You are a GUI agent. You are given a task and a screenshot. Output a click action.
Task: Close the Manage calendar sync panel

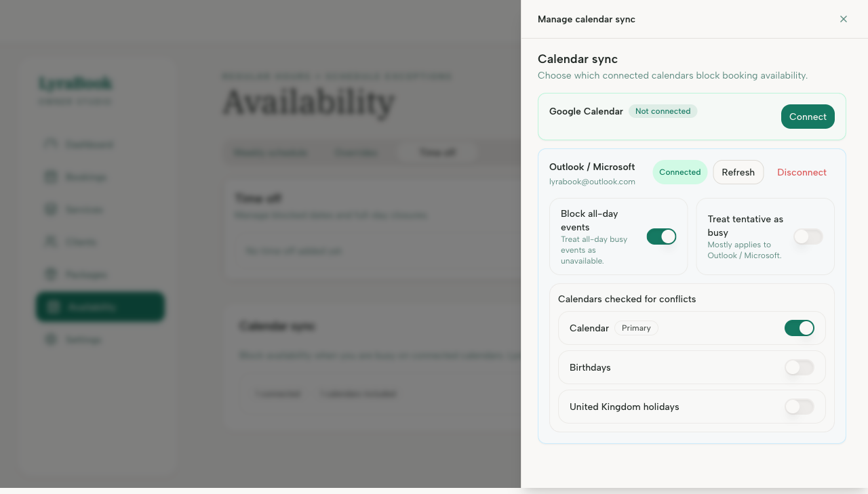(844, 19)
